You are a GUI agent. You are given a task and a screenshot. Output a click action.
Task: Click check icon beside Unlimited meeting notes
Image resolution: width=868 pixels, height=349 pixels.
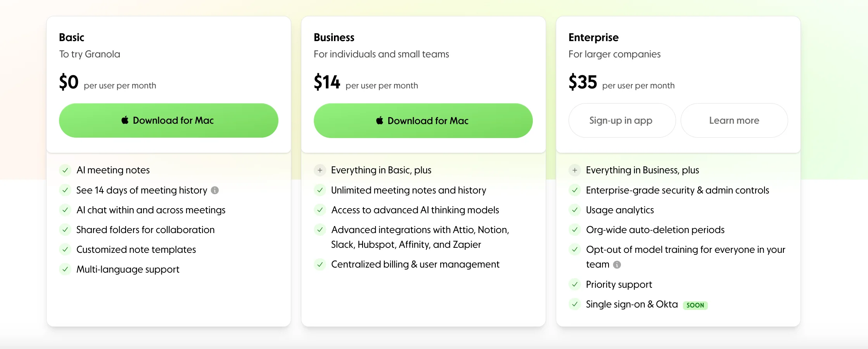tap(320, 190)
